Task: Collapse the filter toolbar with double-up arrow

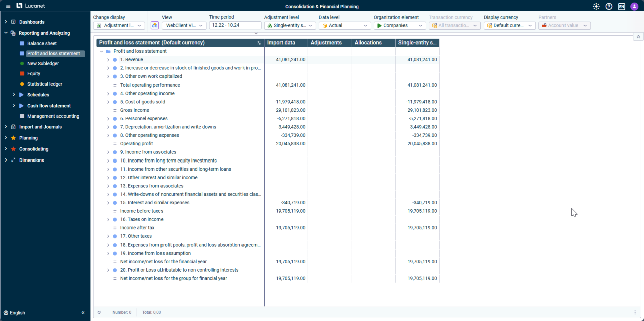Action: tap(638, 37)
